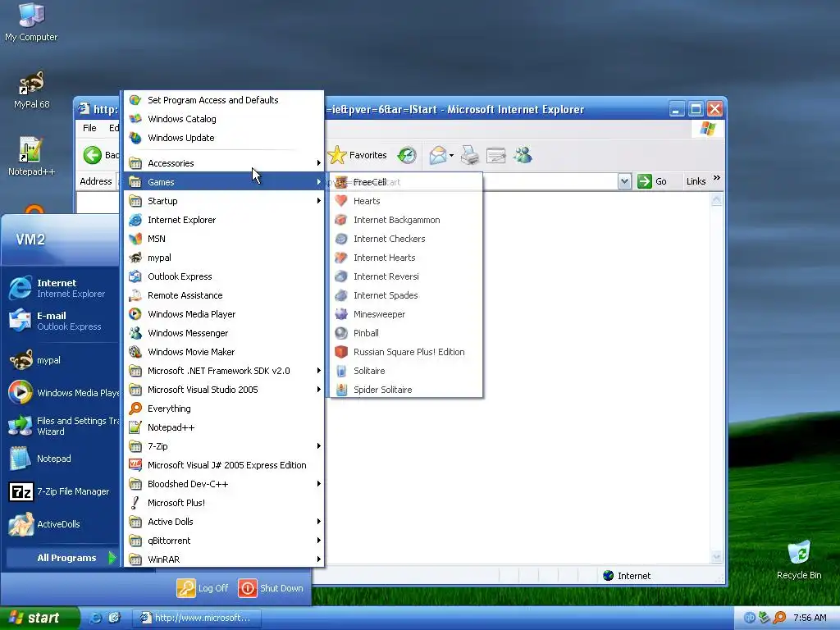The image size is (840, 630).
Task: Expand Bloodshed Dev-C++ folder
Action: 224,484
